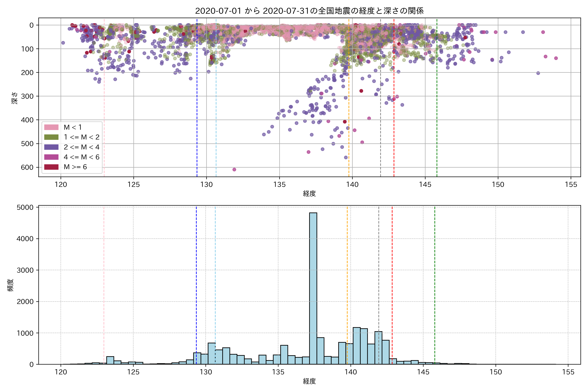The image size is (588, 392).
Task: Click the purple 2 <= M < 4 swatch
Action: 51,147
